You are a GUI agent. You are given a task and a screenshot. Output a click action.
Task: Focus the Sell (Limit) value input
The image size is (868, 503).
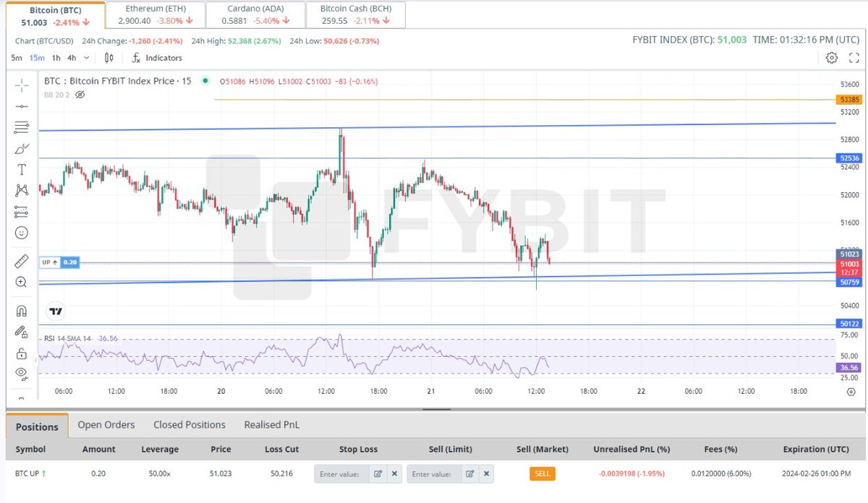[434, 474]
